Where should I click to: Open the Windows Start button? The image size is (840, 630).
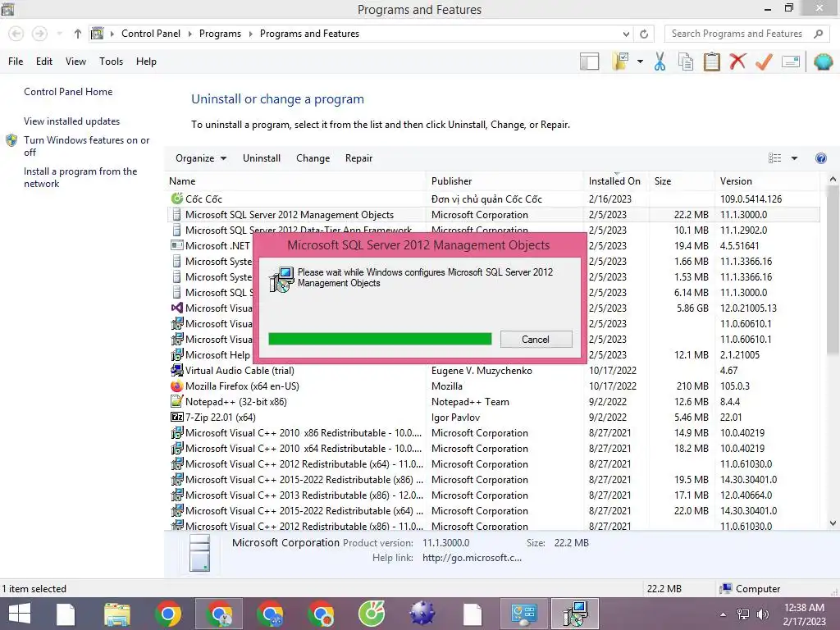point(19,614)
